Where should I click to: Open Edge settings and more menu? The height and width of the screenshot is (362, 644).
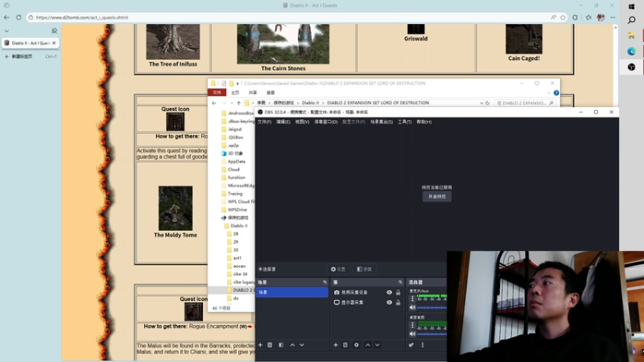click(613, 17)
